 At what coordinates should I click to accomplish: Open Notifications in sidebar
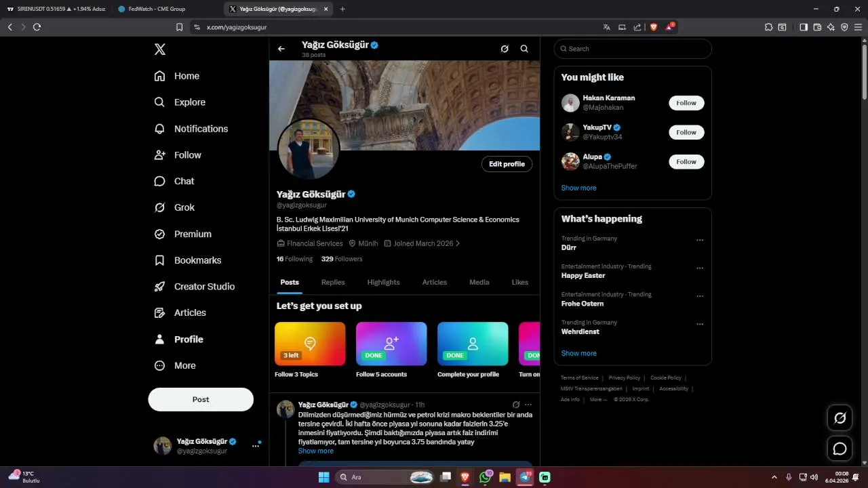click(x=191, y=129)
